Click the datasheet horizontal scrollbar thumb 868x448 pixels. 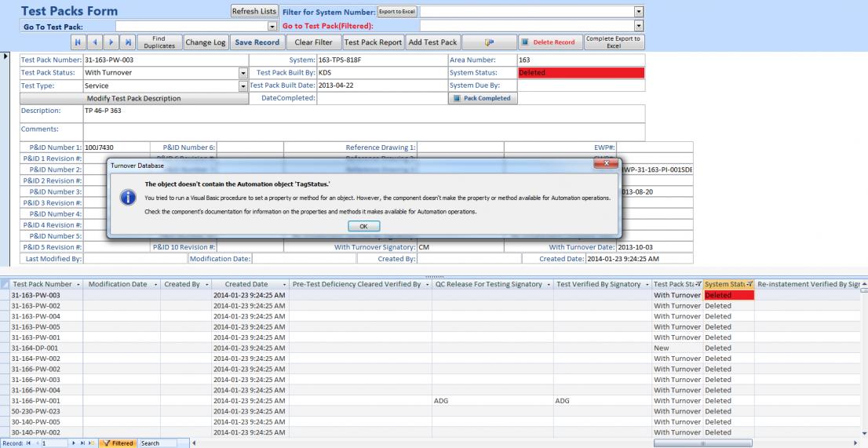click(702, 443)
